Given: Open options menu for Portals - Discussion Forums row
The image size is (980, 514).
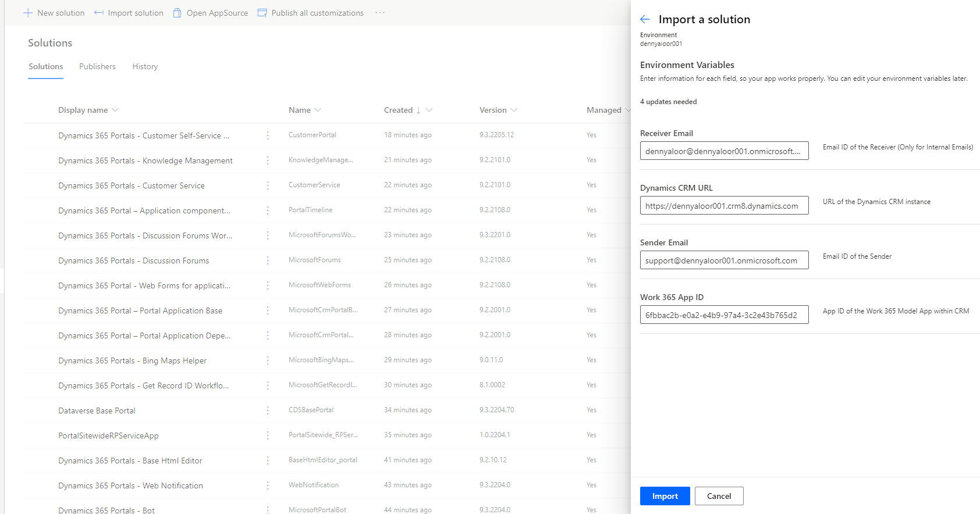Looking at the screenshot, I should (x=268, y=260).
